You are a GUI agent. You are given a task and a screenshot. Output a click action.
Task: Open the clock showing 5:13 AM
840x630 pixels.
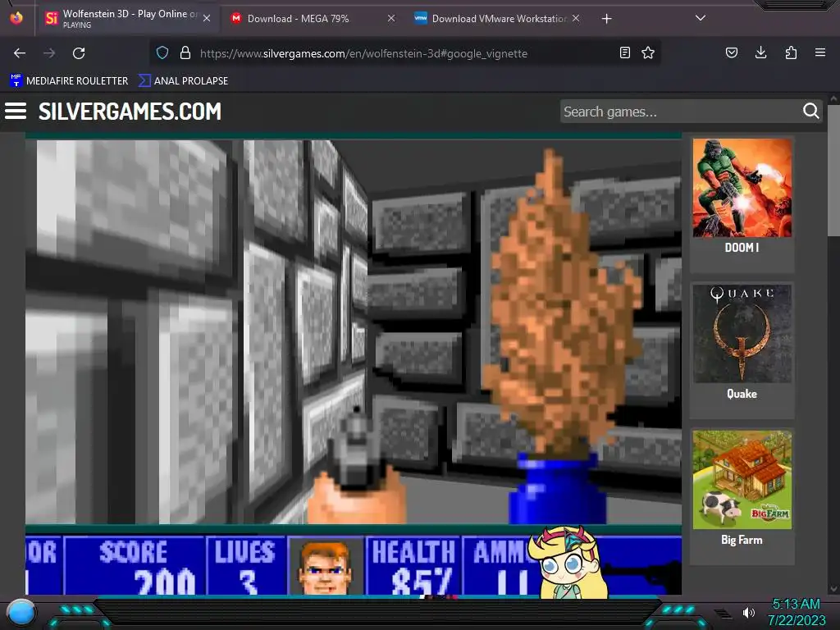(796, 612)
